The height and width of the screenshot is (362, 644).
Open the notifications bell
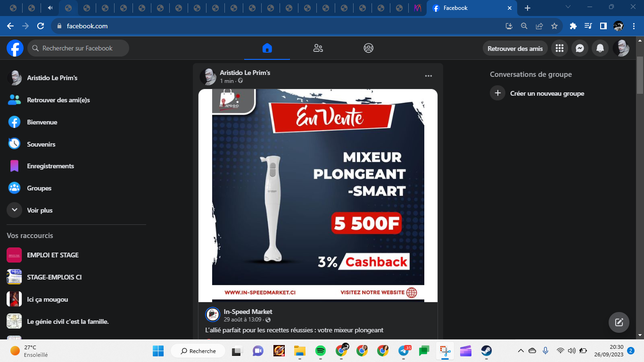point(600,48)
